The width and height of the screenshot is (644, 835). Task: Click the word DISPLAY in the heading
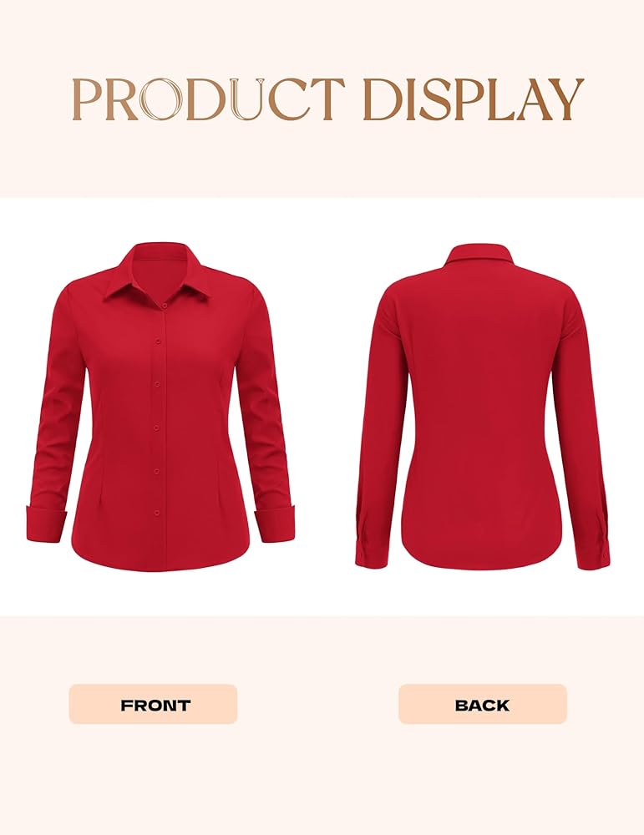point(474,99)
